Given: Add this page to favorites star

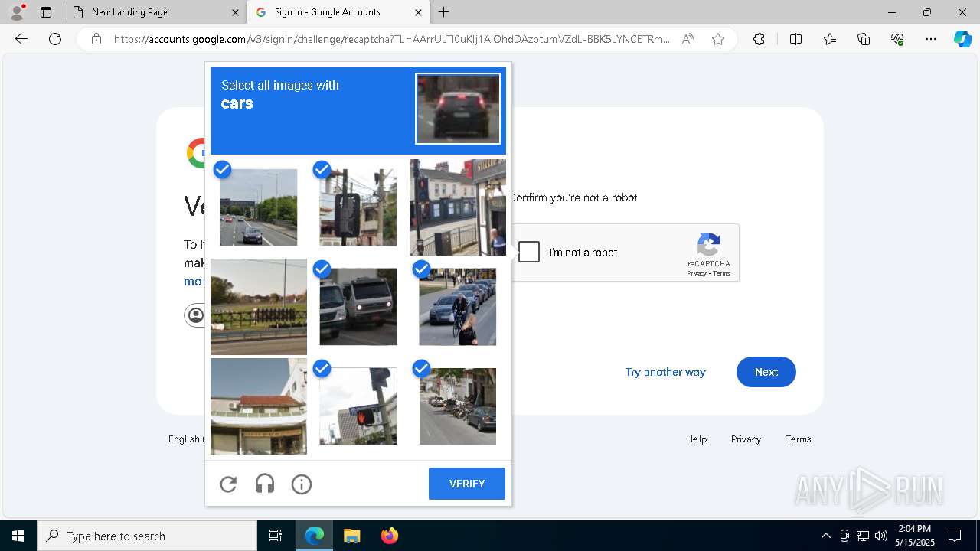Looking at the screenshot, I should point(718,39).
